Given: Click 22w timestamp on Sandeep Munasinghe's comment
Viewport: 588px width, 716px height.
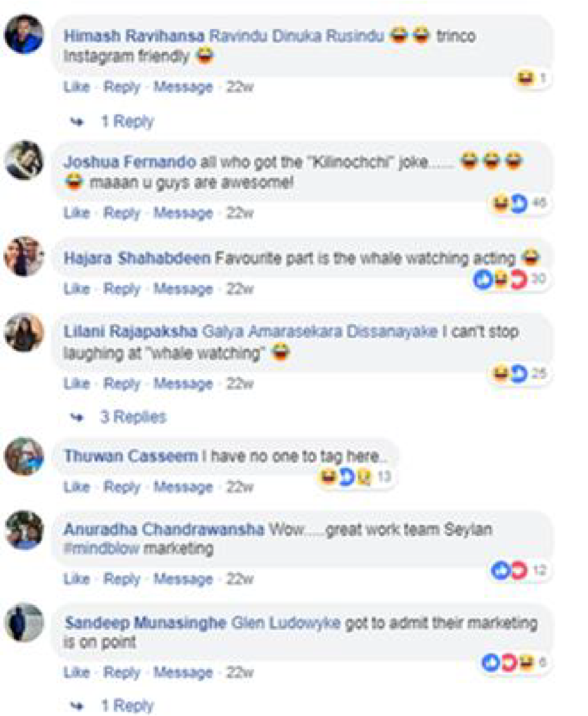Looking at the screenshot, I should [239, 671].
